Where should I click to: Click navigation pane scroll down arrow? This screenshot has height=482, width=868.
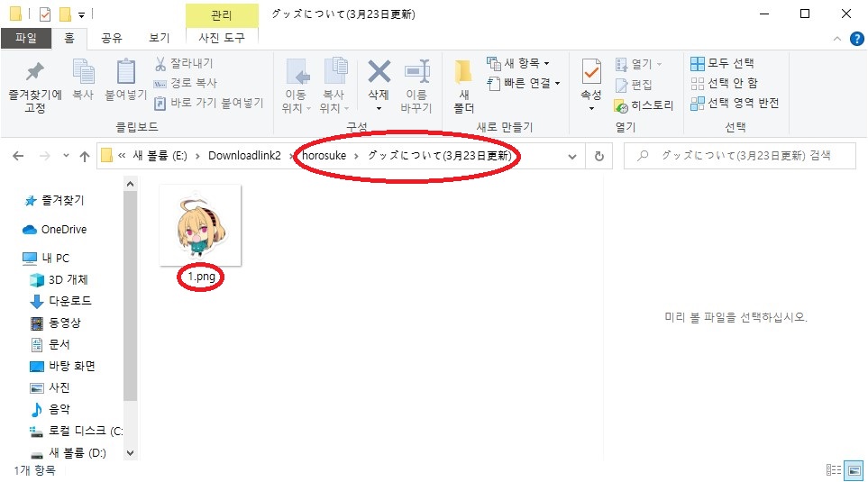[130, 452]
